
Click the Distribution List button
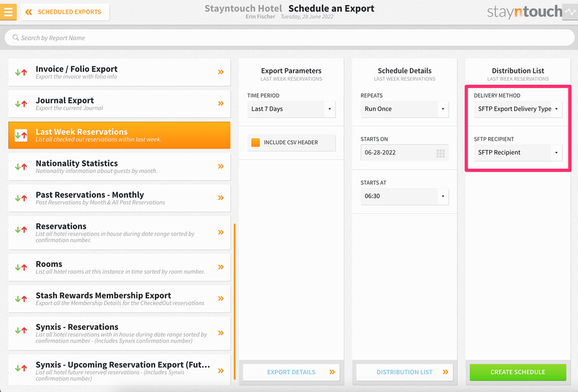coord(405,372)
